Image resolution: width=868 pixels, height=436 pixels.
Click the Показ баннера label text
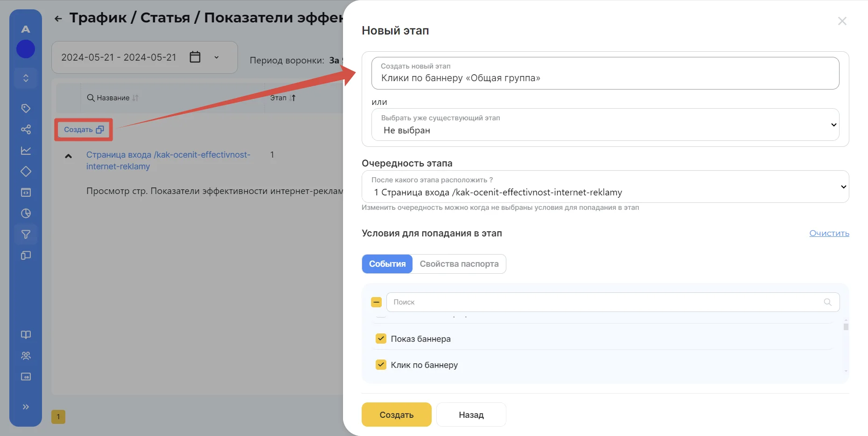[420, 339]
